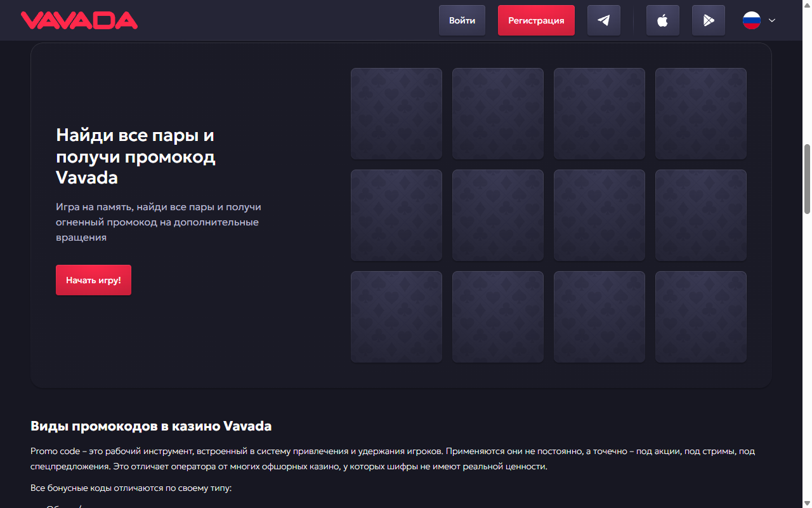Flip the third card in the bottom row
The height and width of the screenshot is (508, 812).
point(599,317)
